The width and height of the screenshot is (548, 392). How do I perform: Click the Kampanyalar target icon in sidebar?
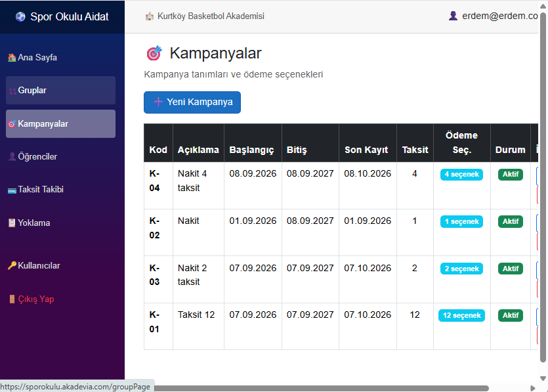[12, 124]
